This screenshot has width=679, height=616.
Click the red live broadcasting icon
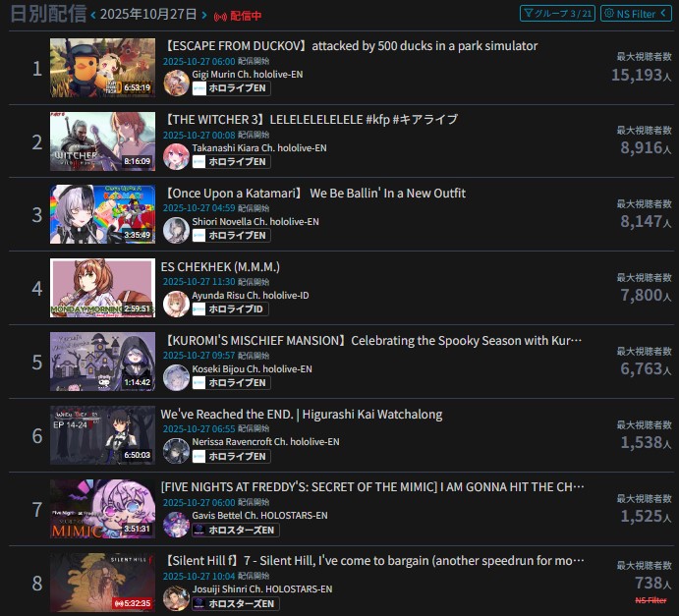click(220, 17)
